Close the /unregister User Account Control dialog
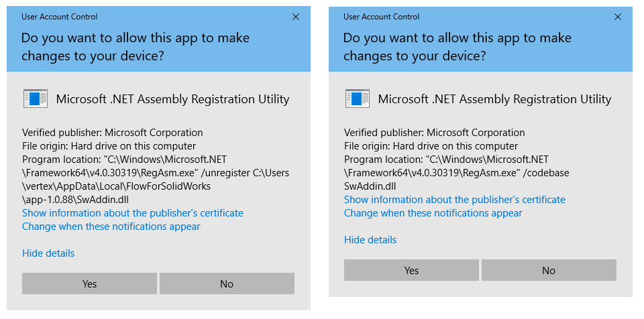 [x=296, y=16]
